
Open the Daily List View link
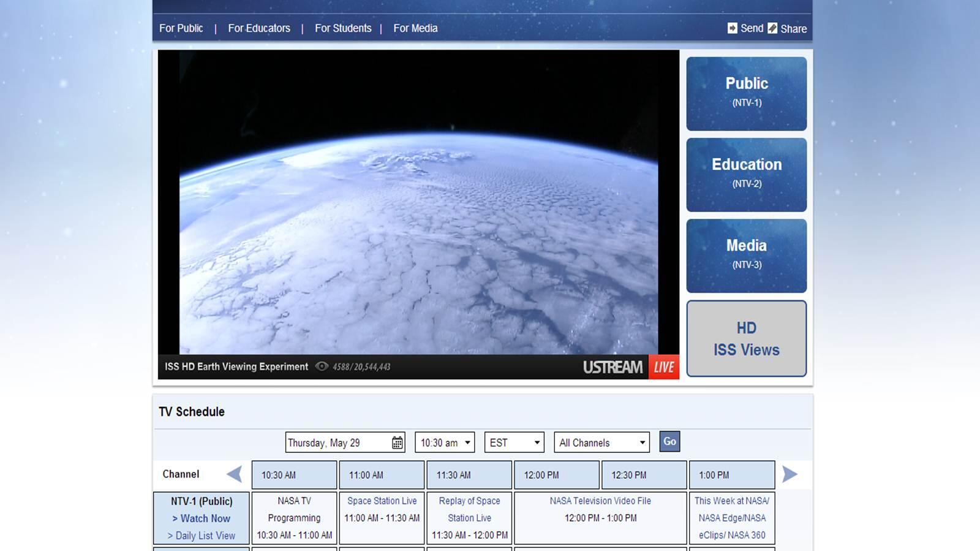click(202, 536)
